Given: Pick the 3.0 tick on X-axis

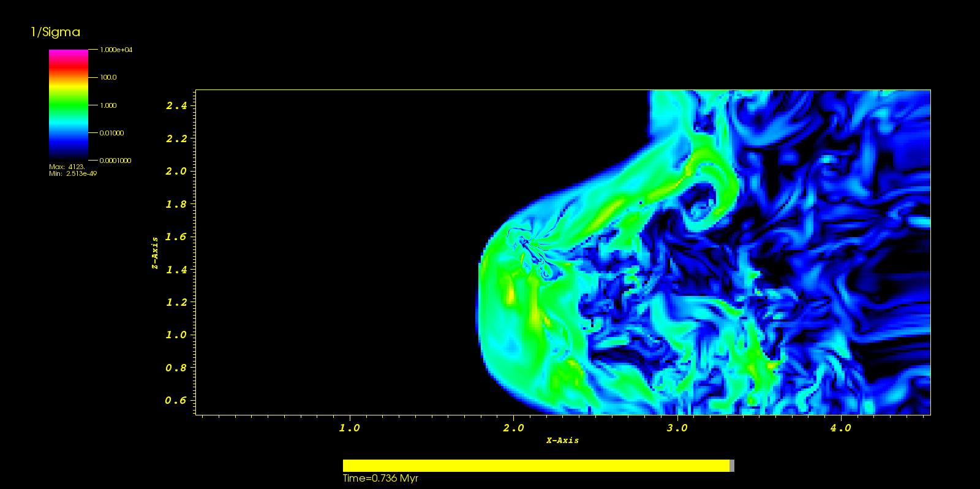Looking at the screenshot, I should (677, 428).
